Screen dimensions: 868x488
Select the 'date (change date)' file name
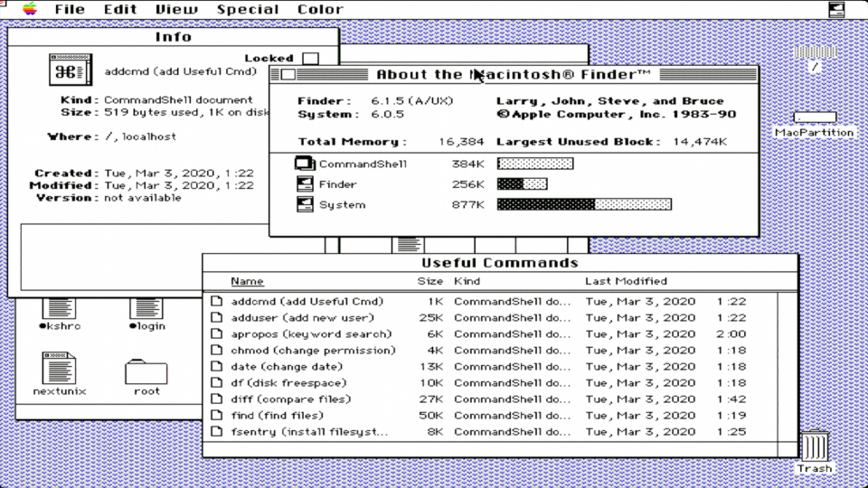point(287,366)
